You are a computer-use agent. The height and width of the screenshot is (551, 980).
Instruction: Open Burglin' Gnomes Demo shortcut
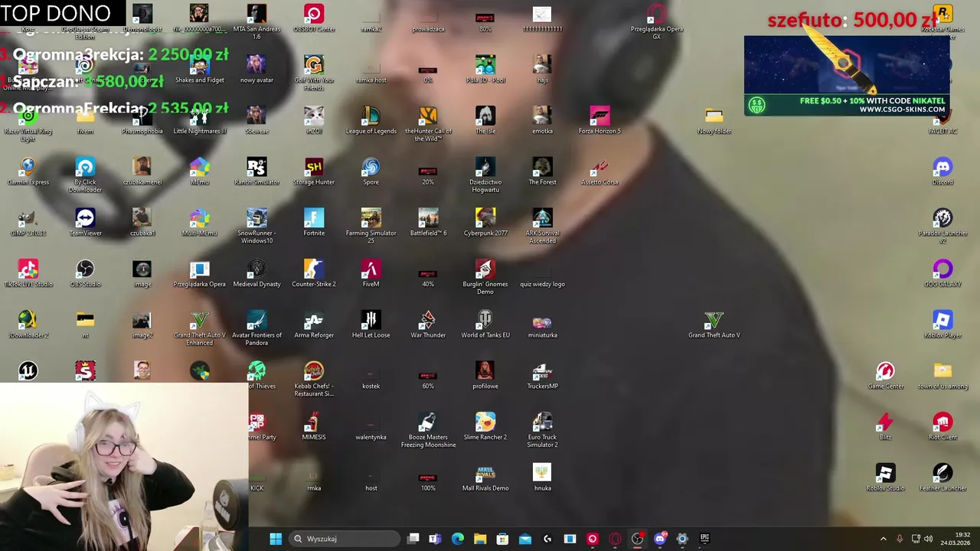[485, 277]
